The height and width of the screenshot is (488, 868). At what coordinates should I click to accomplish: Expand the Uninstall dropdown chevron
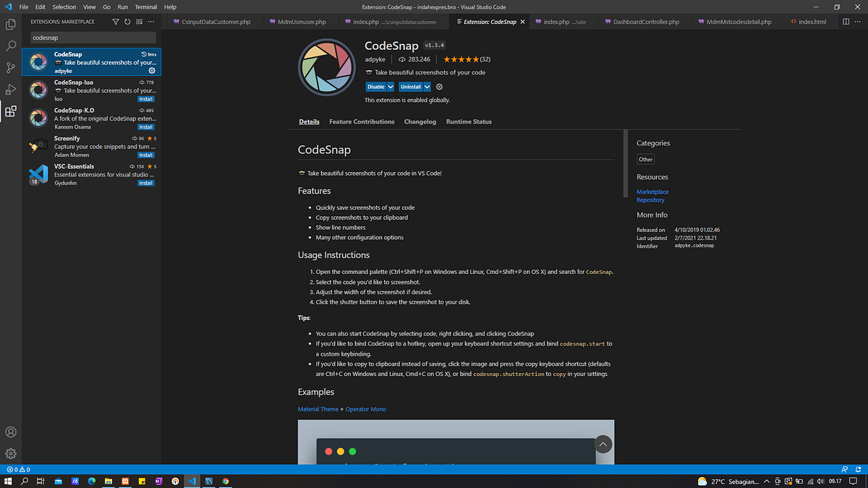click(426, 86)
